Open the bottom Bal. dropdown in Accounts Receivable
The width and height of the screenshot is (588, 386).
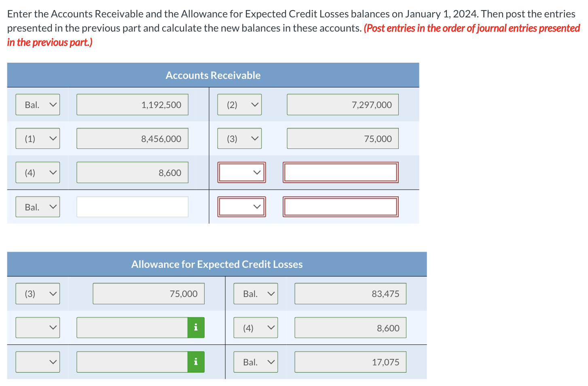point(38,206)
